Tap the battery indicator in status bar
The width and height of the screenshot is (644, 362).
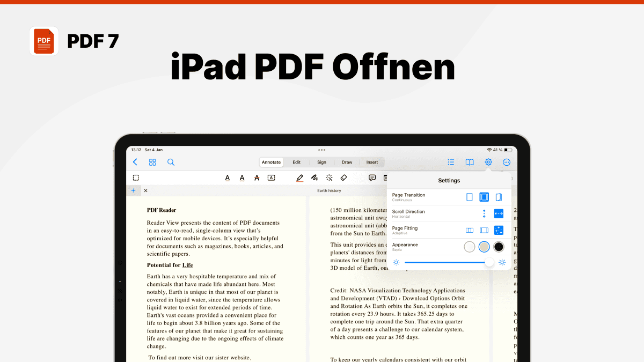[x=508, y=150]
